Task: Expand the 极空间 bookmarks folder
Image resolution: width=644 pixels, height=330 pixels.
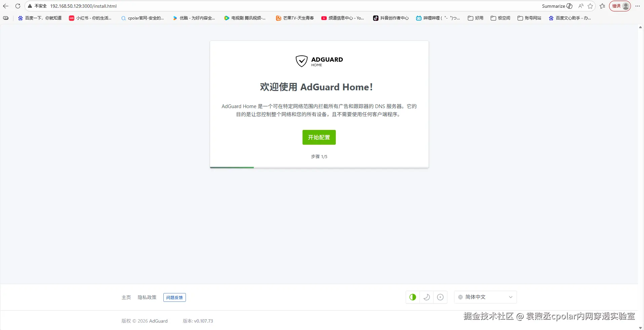Action: coord(500,18)
